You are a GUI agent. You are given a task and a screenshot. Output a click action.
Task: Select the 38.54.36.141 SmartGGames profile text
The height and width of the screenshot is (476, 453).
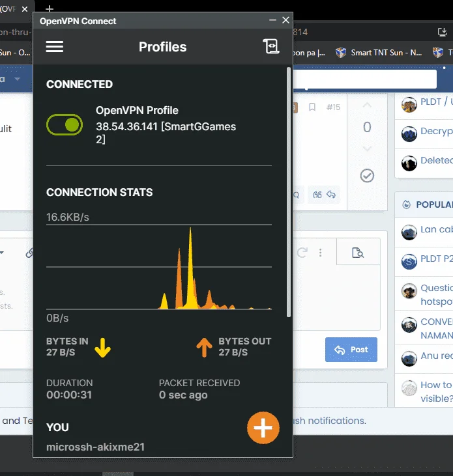[166, 133]
